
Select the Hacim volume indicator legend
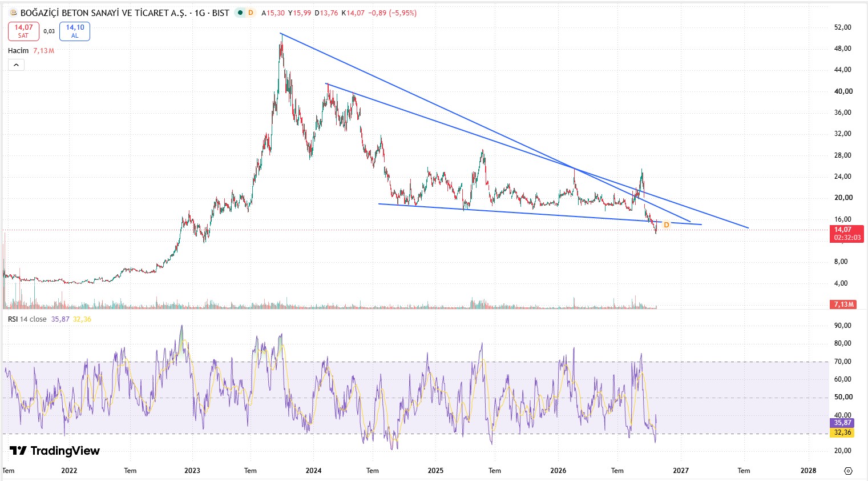pos(18,51)
